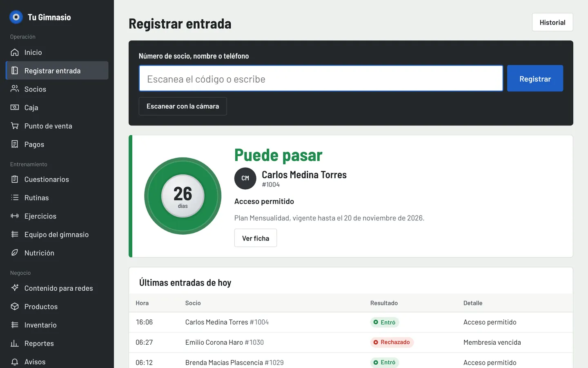
Task: Click the Productos box icon
Action: [15, 306]
